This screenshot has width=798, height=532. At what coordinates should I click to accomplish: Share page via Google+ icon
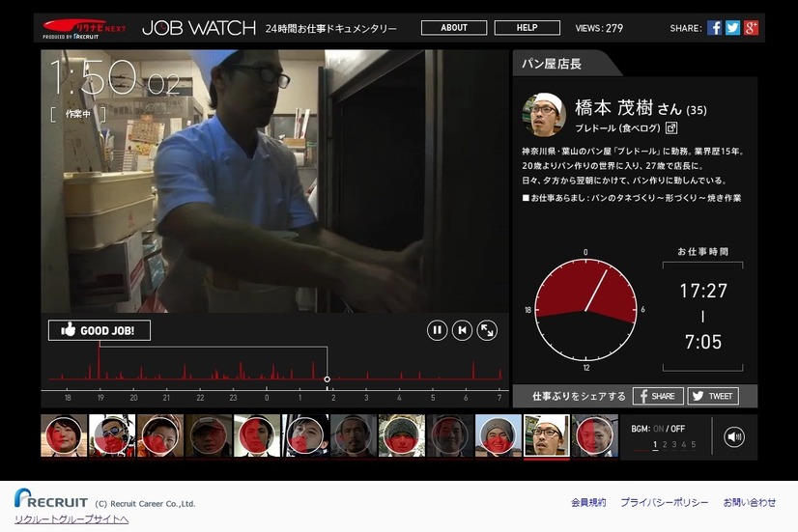point(751,28)
